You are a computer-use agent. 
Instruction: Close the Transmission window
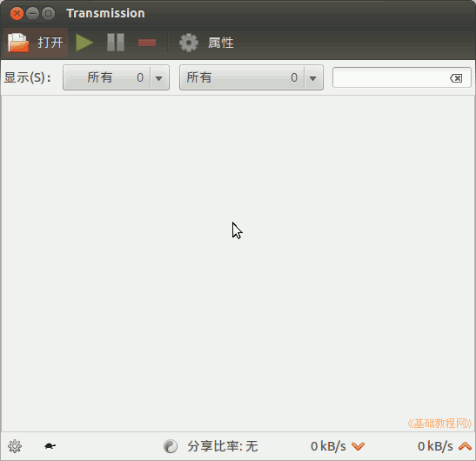tap(17, 13)
